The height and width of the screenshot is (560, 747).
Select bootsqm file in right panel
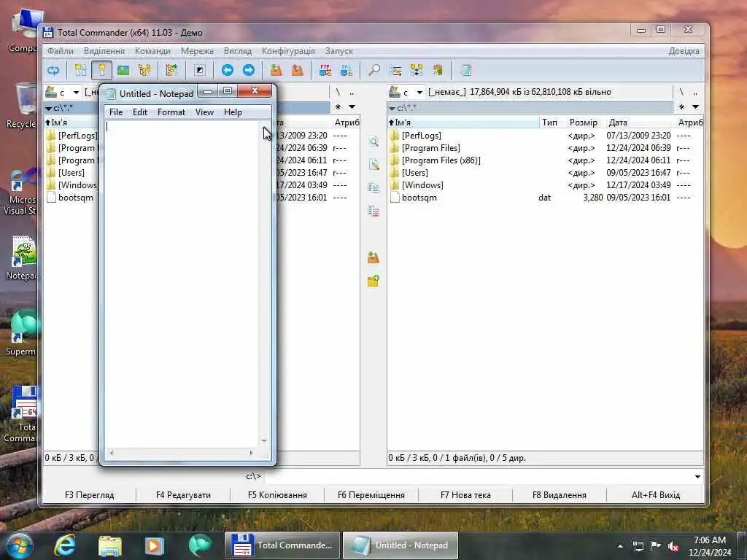[419, 198]
